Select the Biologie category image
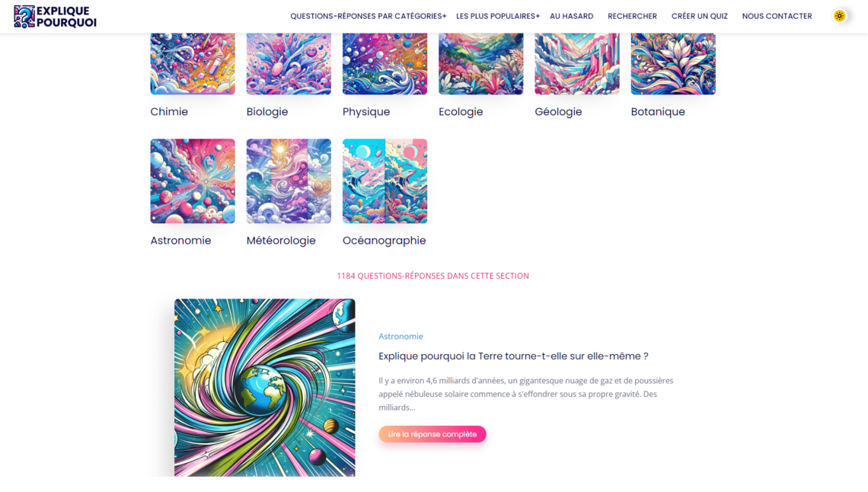The image size is (868, 492). pos(289,64)
